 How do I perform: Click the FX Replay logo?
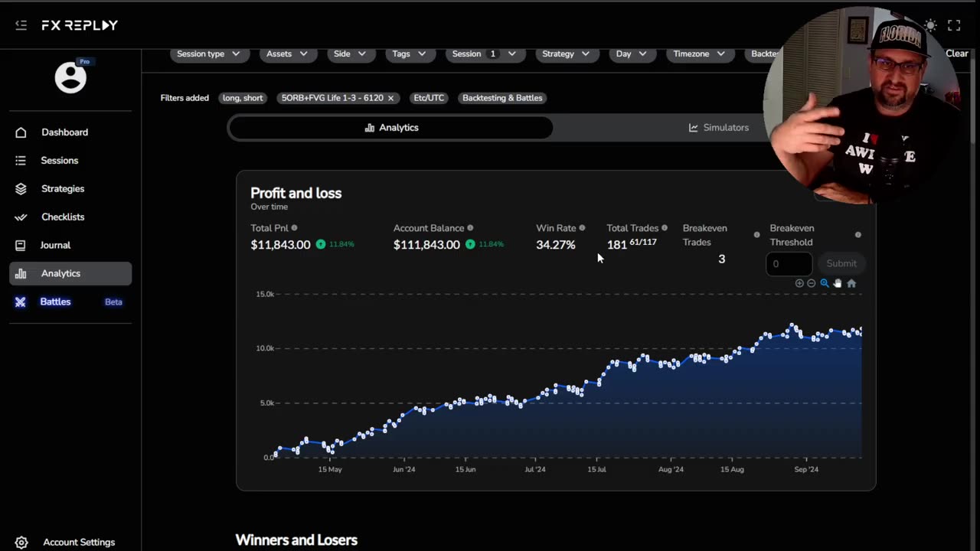click(80, 25)
